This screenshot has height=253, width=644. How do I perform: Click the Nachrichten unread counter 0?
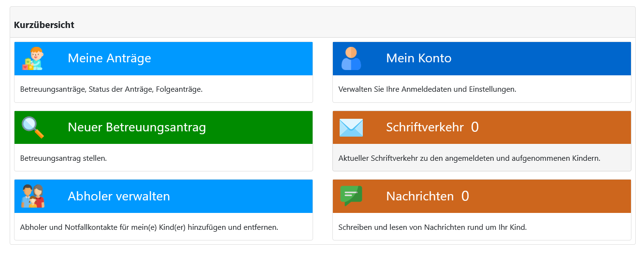465,197
